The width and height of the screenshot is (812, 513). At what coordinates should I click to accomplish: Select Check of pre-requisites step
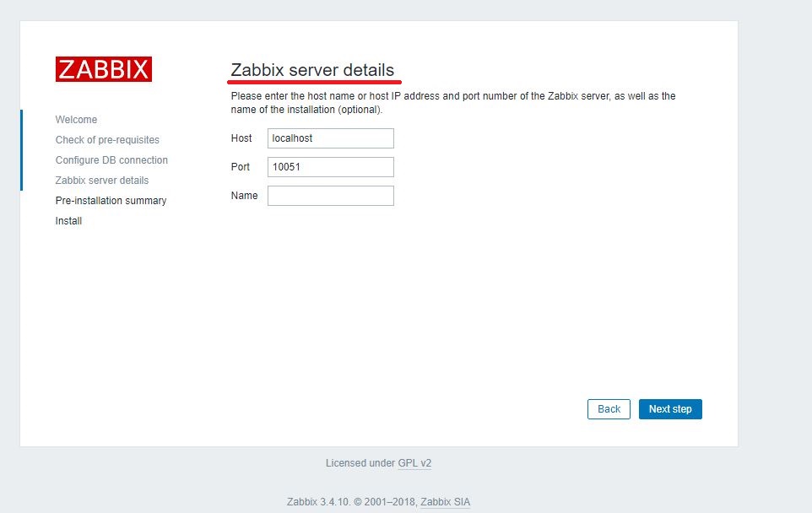[107, 140]
